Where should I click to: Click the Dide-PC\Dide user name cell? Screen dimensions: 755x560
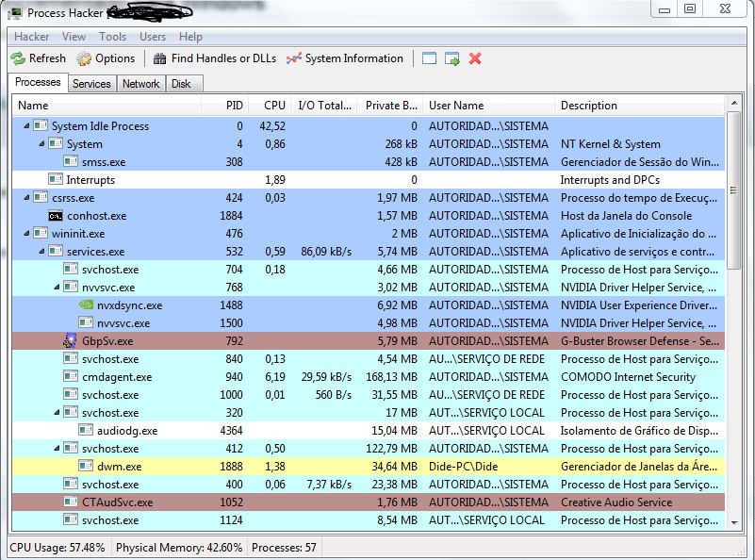click(x=463, y=467)
